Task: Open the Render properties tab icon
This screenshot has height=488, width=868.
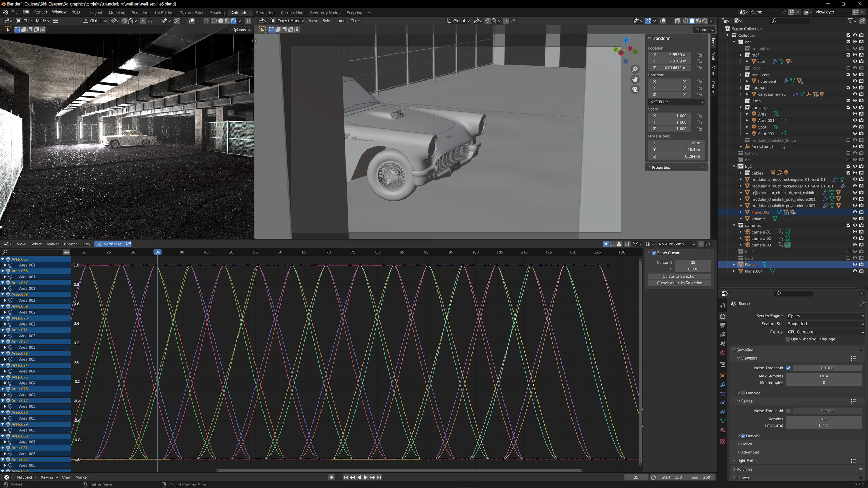Action: [723, 316]
